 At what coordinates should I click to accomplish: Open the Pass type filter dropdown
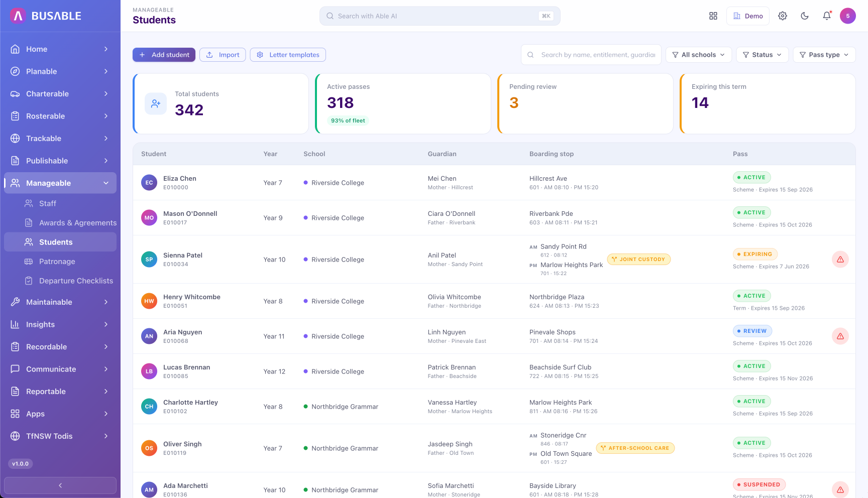824,55
